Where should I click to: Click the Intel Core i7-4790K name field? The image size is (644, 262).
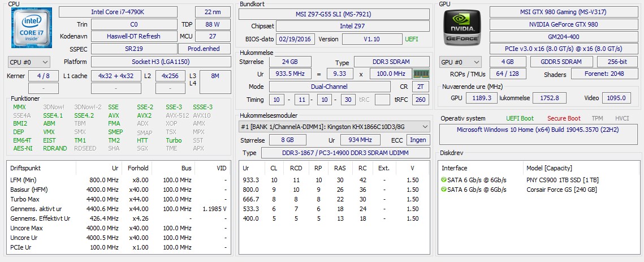[118, 12]
